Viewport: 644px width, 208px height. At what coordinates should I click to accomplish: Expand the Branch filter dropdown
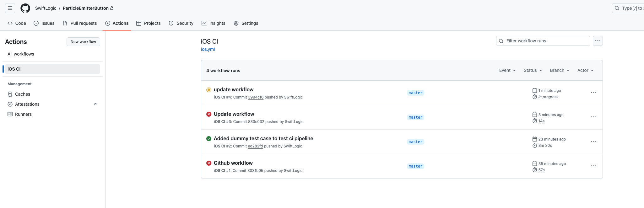pos(559,70)
